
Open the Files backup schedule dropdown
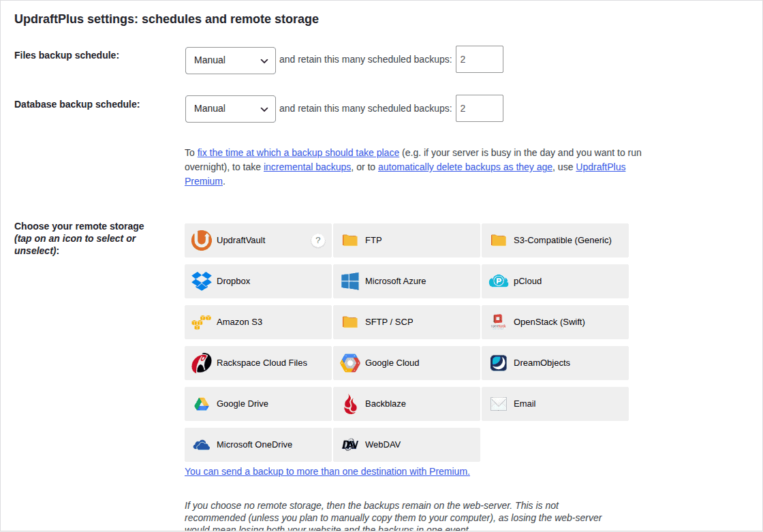[x=230, y=61]
